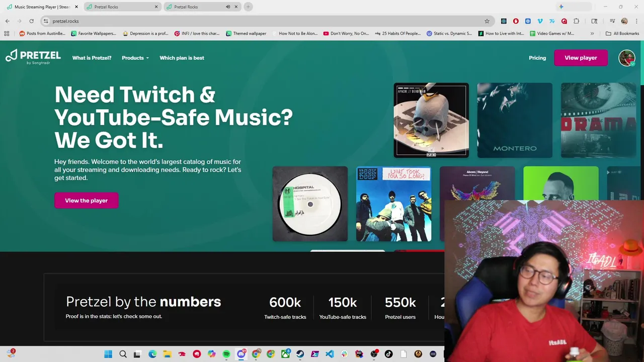The width and height of the screenshot is (644, 362).
Task: Open the Which plan is best page
Action: pyautogui.click(x=182, y=58)
